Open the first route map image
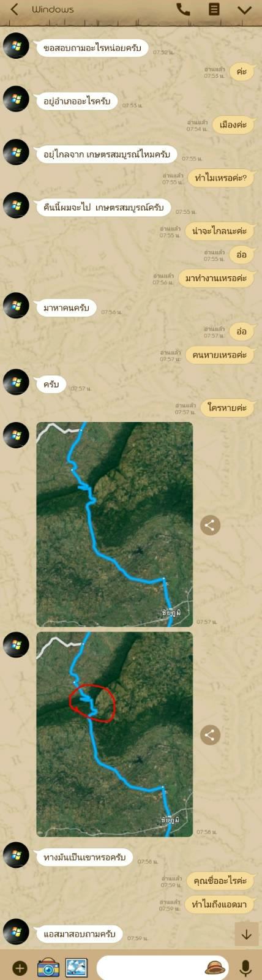The width and height of the screenshot is (262, 980). (x=114, y=524)
